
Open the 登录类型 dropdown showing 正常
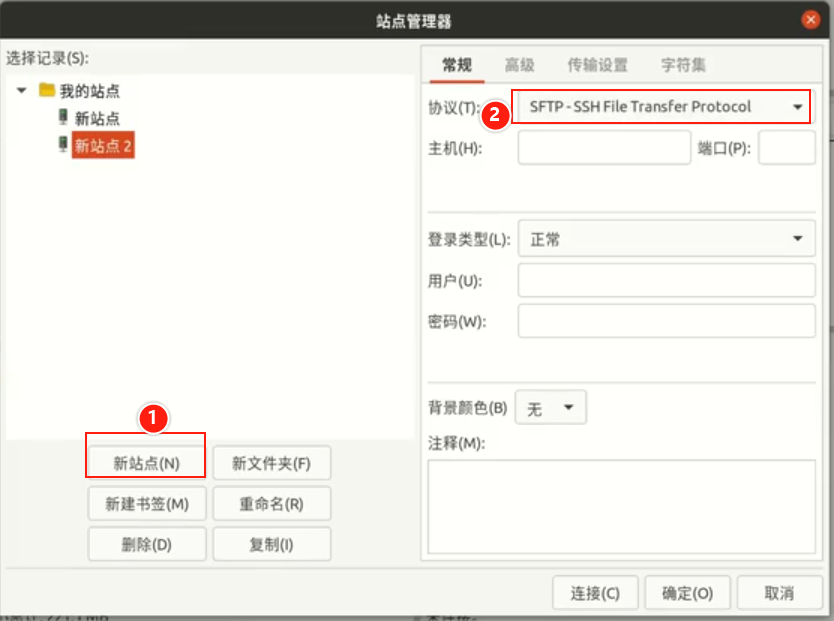click(666, 239)
